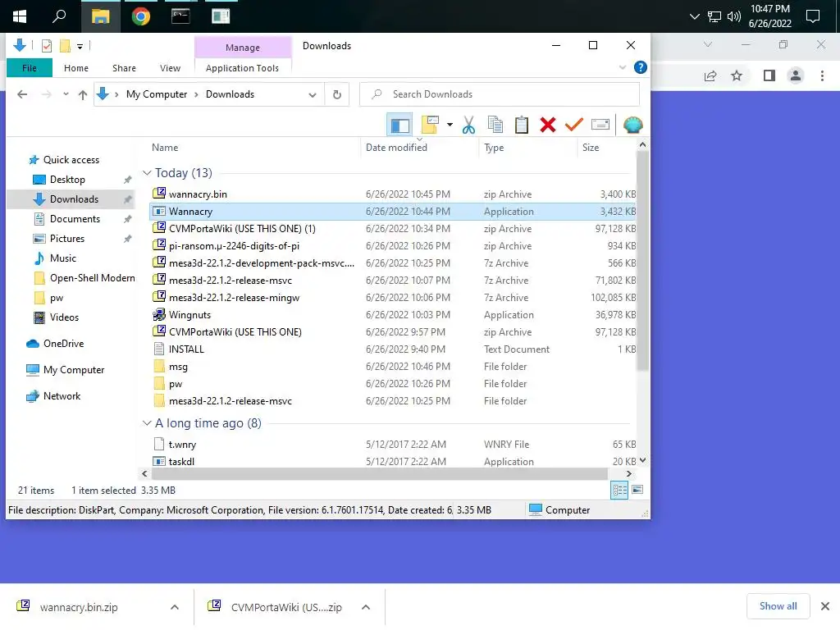Open the View ribbon tab

[171, 68]
